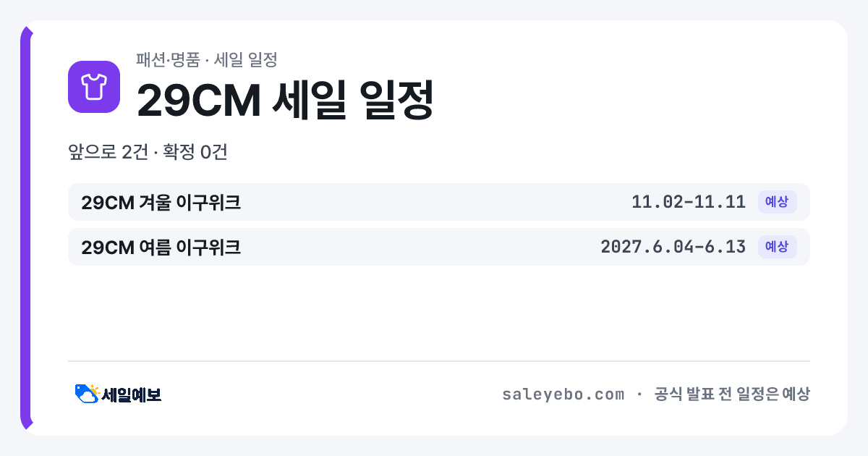This screenshot has width=868, height=456.
Task: Click the 29CM 여름 이구위크 title text
Action: [x=161, y=248]
